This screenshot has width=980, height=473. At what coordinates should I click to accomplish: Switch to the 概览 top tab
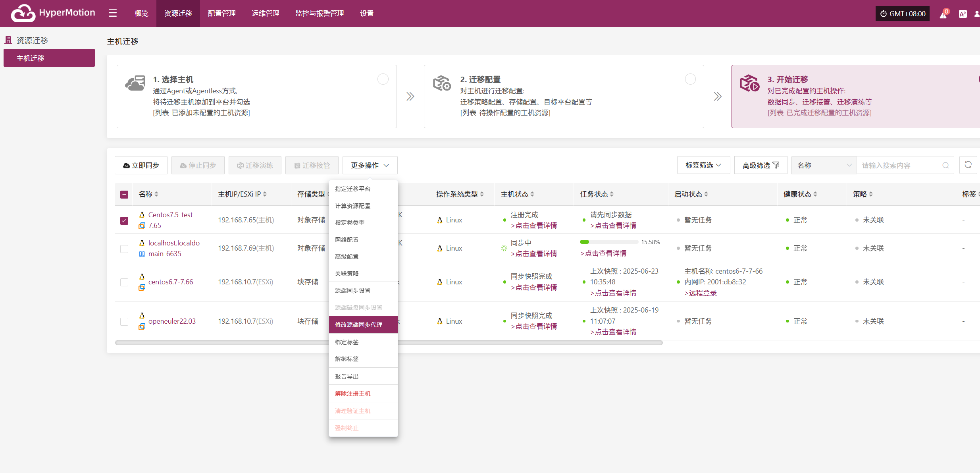pyautogui.click(x=141, y=14)
